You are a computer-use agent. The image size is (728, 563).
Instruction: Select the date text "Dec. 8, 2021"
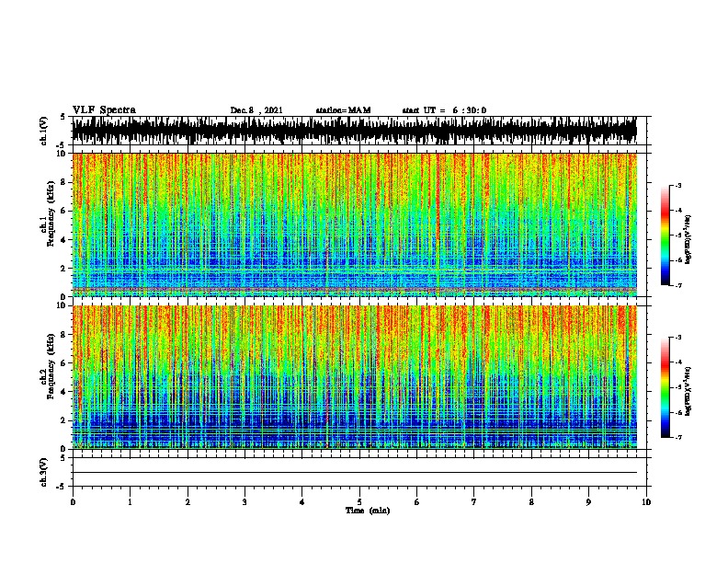coord(256,110)
